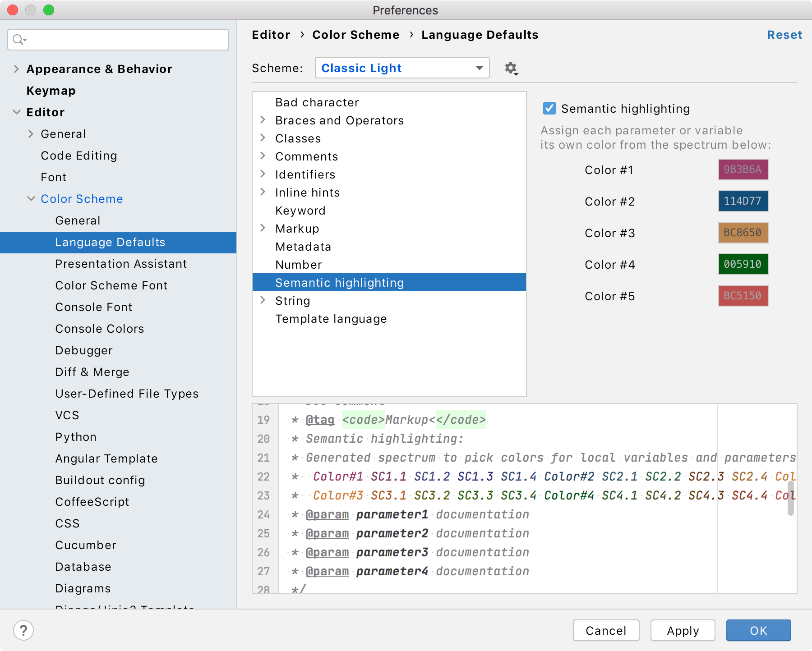The width and height of the screenshot is (812, 651).
Task: Change the Color #1 swatch
Action: tap(743, 170)
